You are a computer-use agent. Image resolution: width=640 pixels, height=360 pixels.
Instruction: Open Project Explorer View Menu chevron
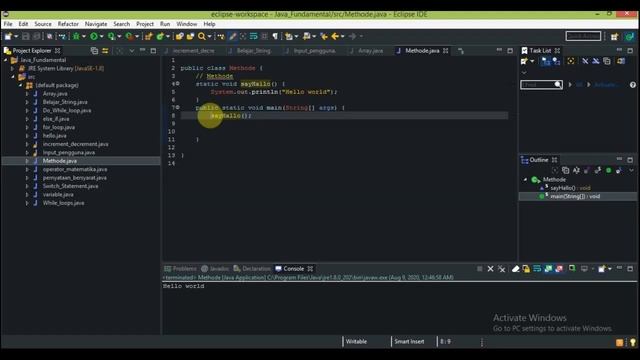click(x=131, y=51)
